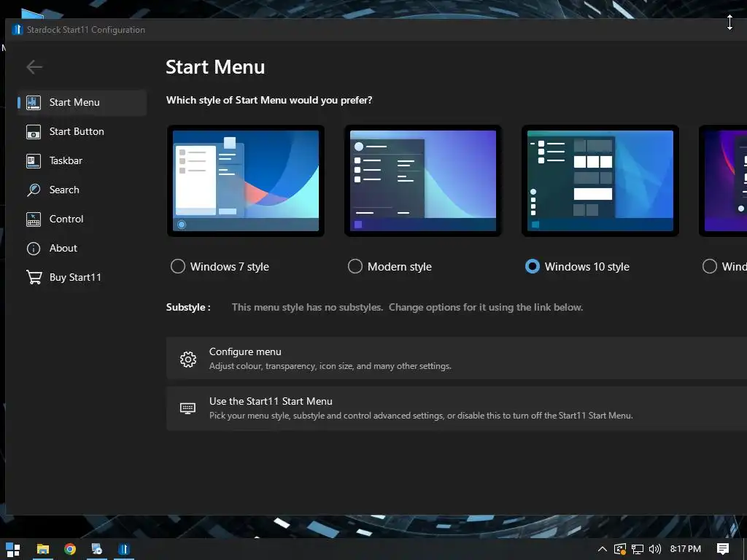Viewport: 747px width, 560px height.
Task: Open the Start Button section
Action: point(82,131)
